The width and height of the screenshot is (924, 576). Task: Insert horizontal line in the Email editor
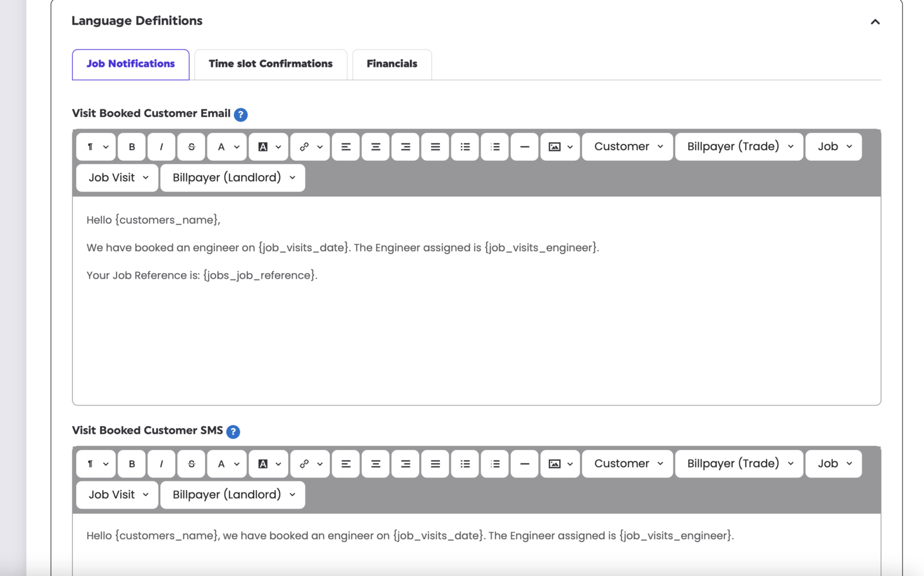525,147
